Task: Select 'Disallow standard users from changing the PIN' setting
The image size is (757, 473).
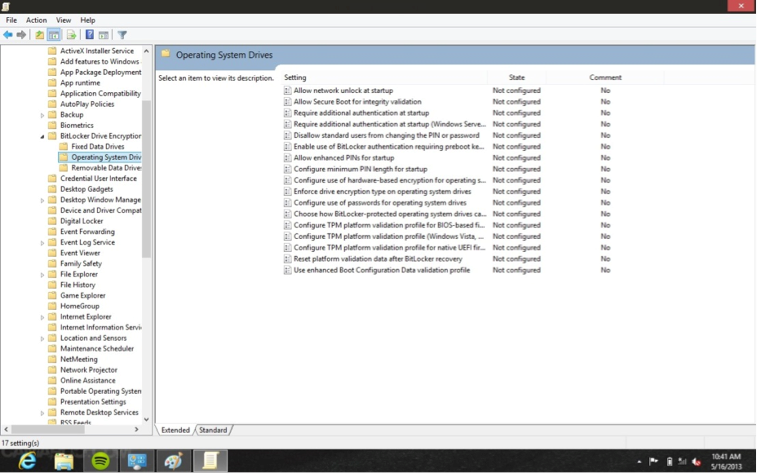Action: 386,135
